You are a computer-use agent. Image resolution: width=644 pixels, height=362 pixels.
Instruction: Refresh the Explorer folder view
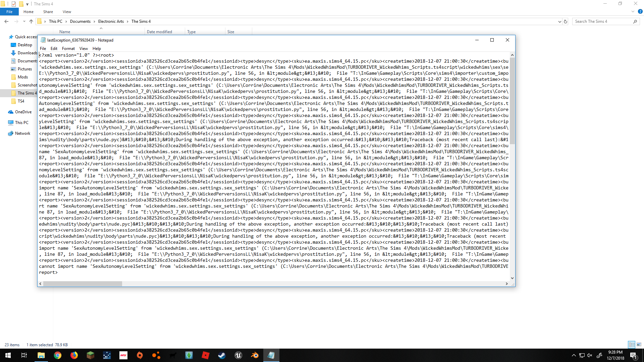click(x=566, y=21)
